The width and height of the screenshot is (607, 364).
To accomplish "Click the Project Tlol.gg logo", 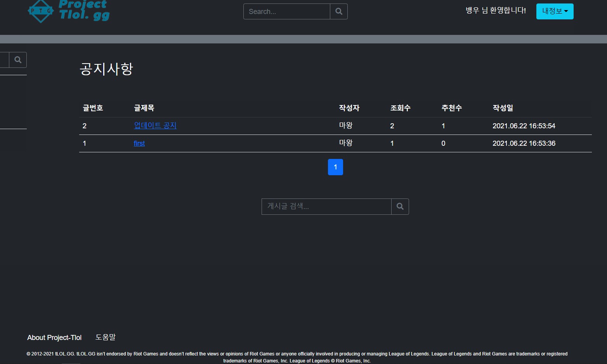I will pyautogui.click(x=69, y=11).
